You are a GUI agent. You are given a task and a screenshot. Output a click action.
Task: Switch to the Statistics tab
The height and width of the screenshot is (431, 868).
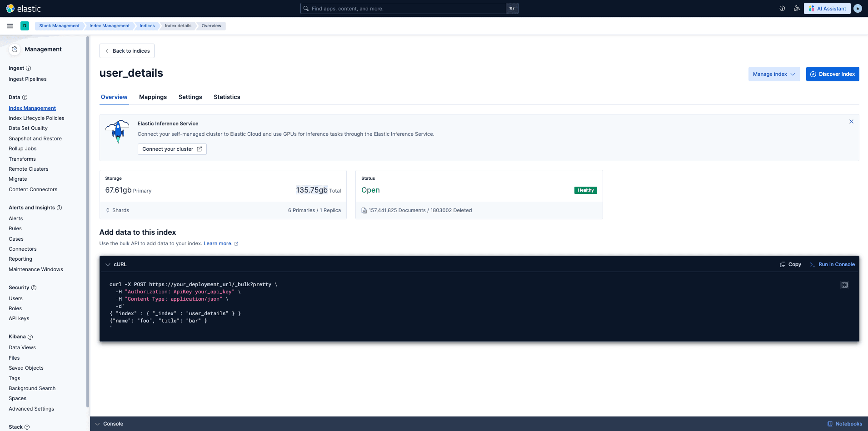pyautogui.click(x=227, y=97)
